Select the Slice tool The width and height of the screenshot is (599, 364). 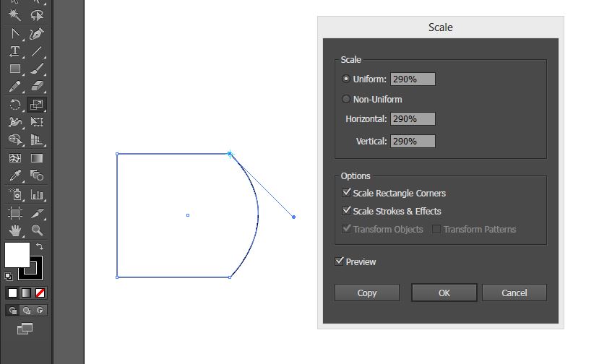[x=37, y=213]
